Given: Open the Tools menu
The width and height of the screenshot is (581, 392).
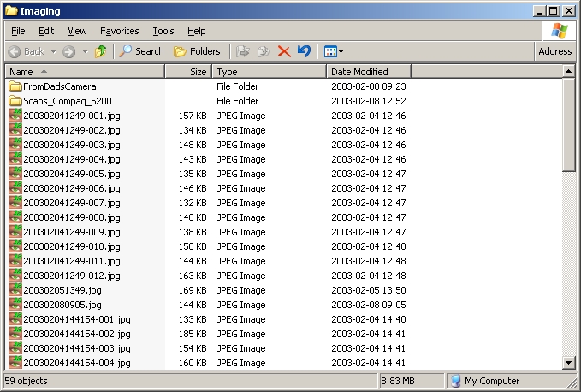Looking at the screenshot, I should click(163, 31).
